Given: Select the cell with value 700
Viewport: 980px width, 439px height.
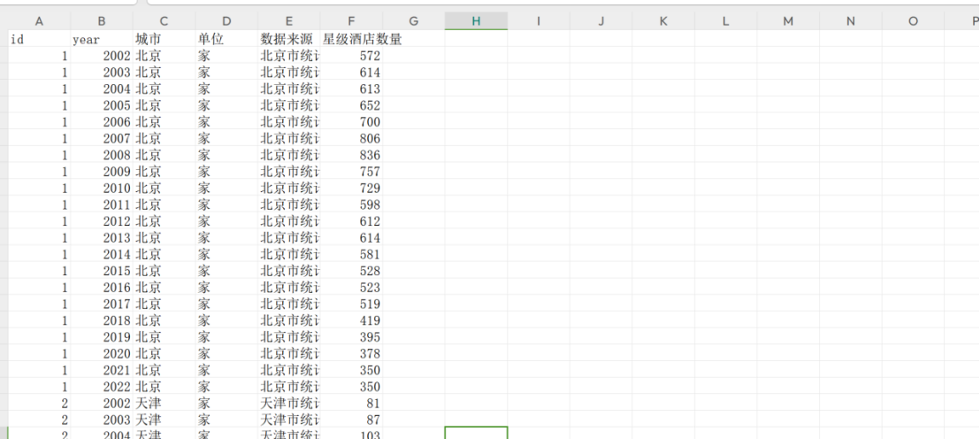Looking at the screenshot, I should pos(351,122).
